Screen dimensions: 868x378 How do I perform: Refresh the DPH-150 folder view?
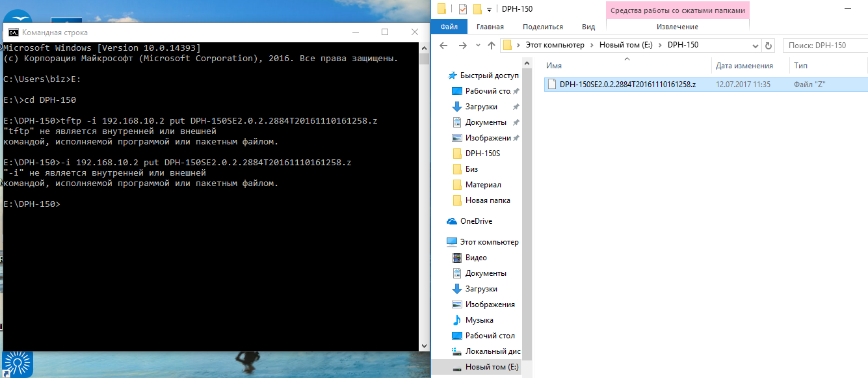[769, 46]
